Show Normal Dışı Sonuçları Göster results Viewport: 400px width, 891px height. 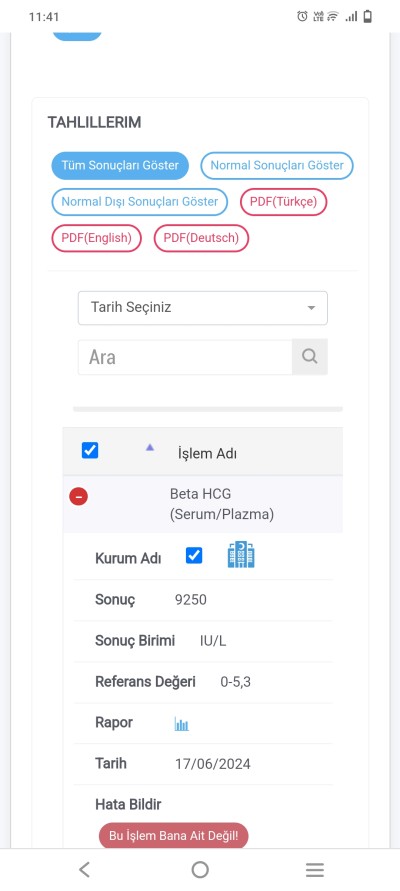pyautogui.click(x=140, y=202)
